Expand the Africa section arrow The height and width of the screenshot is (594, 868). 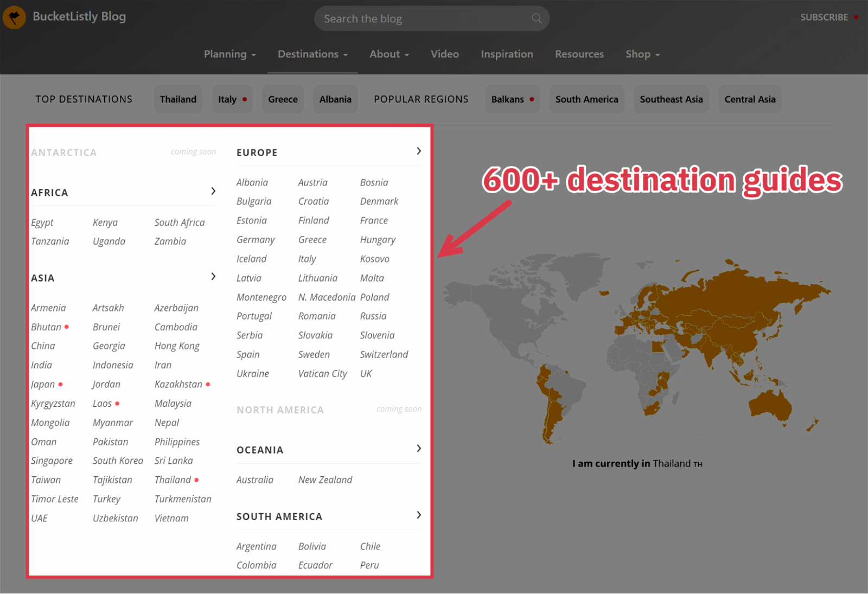pos(213,191)
